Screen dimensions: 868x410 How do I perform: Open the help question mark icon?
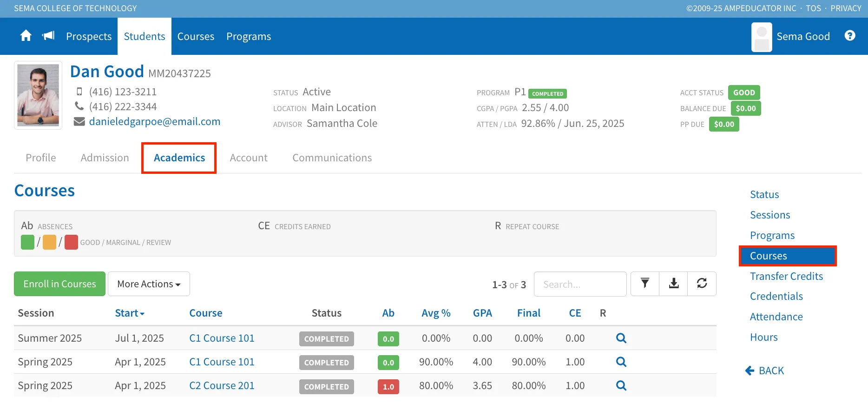[850, 36]
